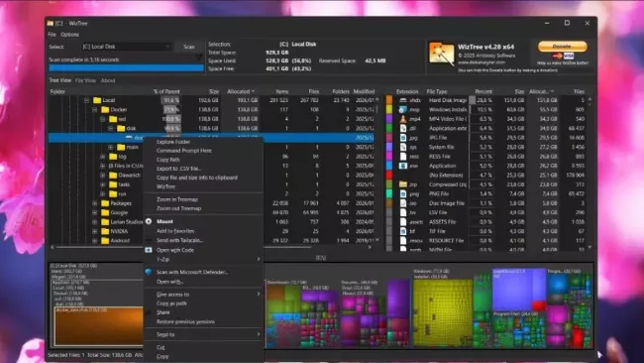Click the Packages folder icon
The image size is (644, 363).
coord(105,203)
